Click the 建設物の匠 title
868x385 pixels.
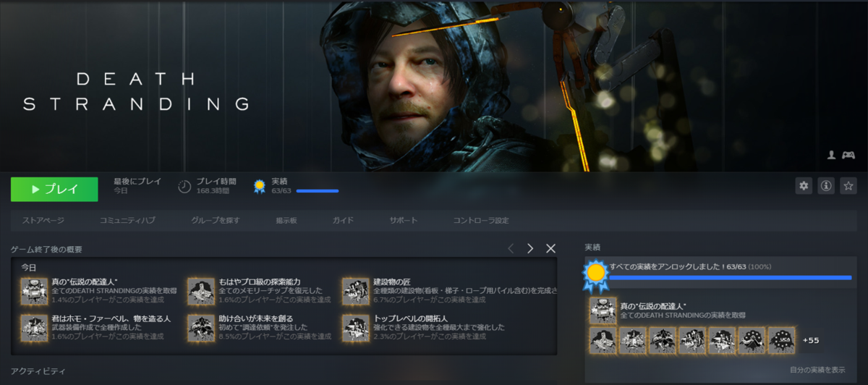[392, 281]
